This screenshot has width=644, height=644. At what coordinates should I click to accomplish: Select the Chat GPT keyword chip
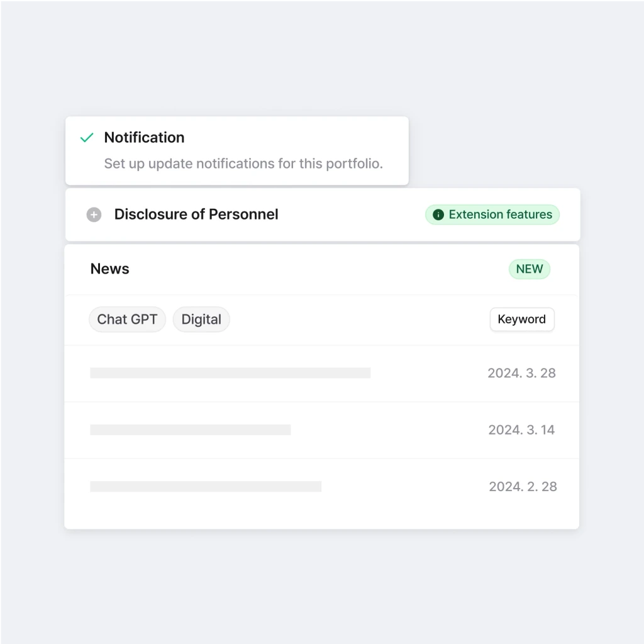[x=127, y=319]
